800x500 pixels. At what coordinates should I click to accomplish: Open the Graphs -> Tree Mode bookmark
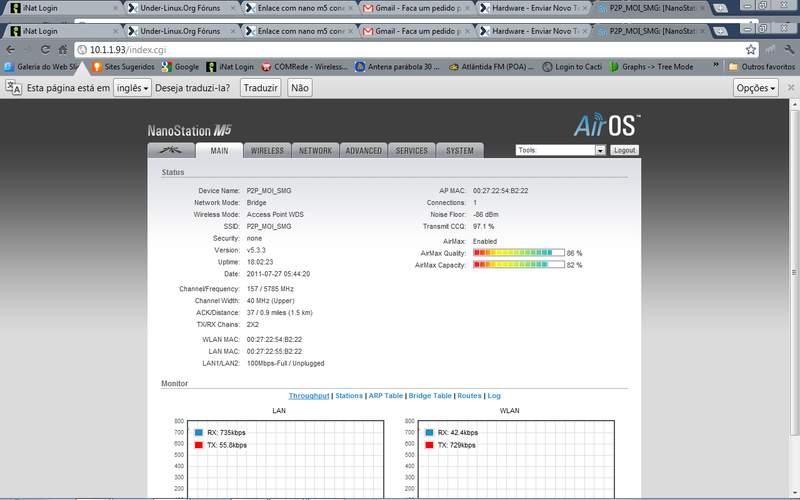pyautogui.click(x=652, y=67)
